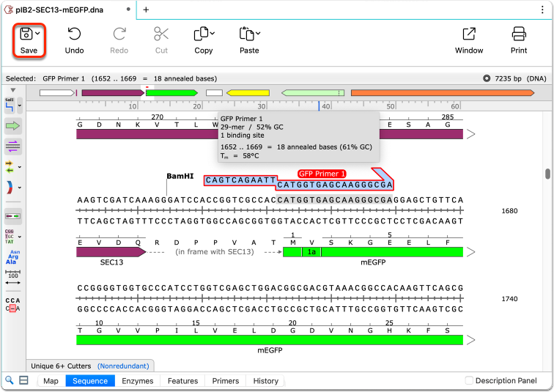Enable the Description Panel checkbox
Screen dimensions: 554x392
tap(469, 380)
